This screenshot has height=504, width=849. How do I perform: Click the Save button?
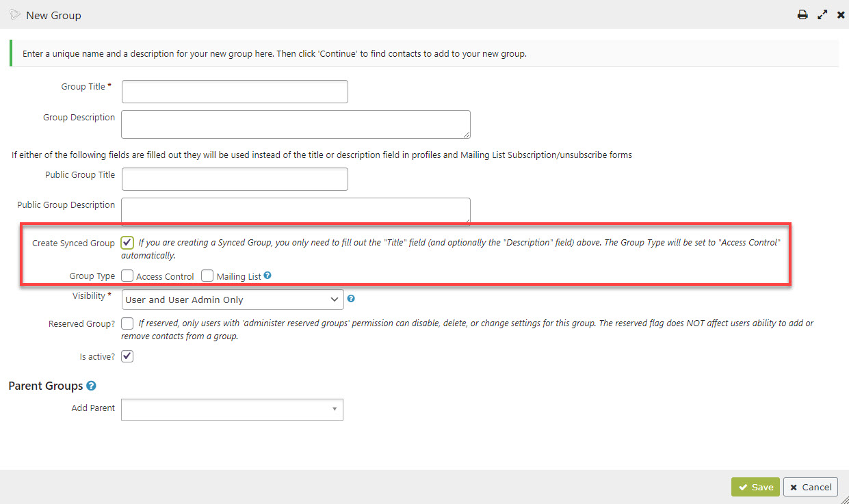point(755,487)
